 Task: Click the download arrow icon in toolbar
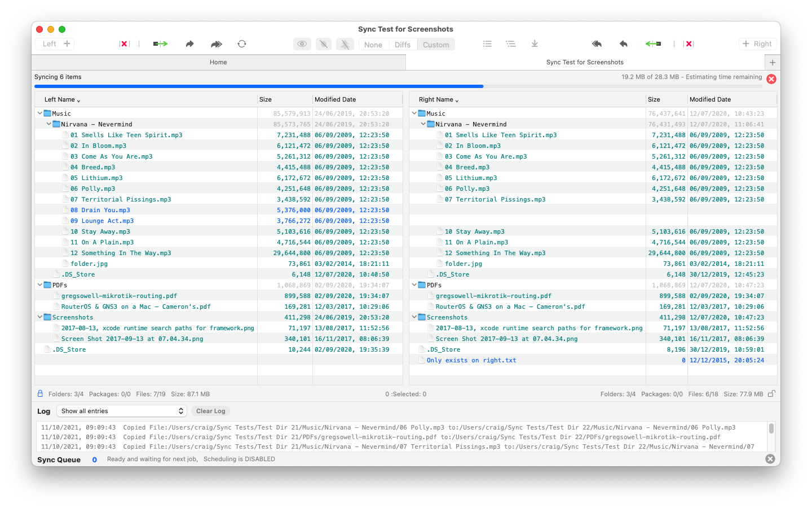click(535, 44)
